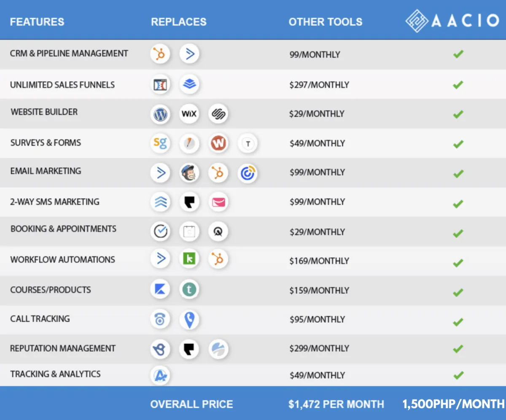Click the 'CALL TRACKING' label
The image size is (506, 420).
coord(40,319)
